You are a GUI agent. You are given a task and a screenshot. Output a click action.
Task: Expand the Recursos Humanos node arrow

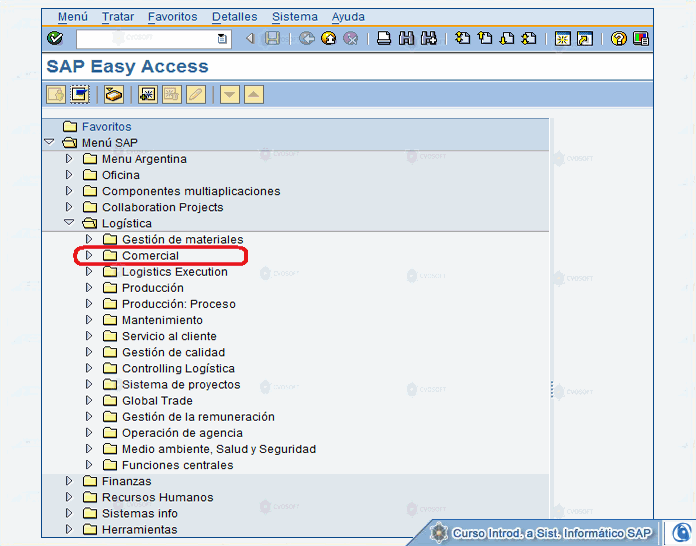[x=69, y=497]
